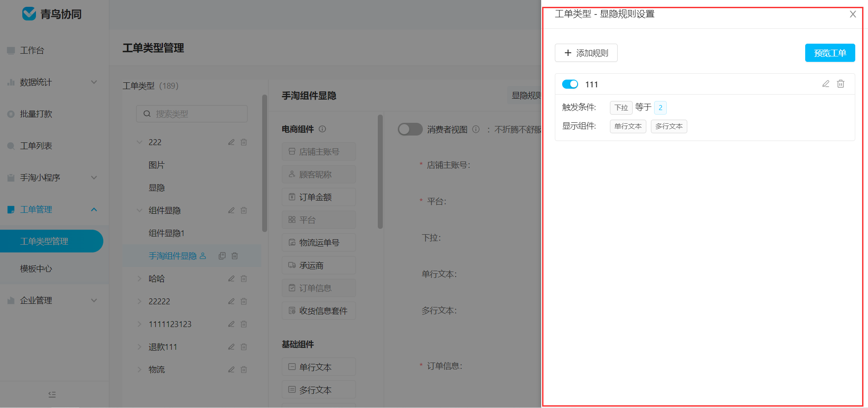
Task: Focus the 搜索类型 search box
Action: pyautogui.click(x=192, y=114)
